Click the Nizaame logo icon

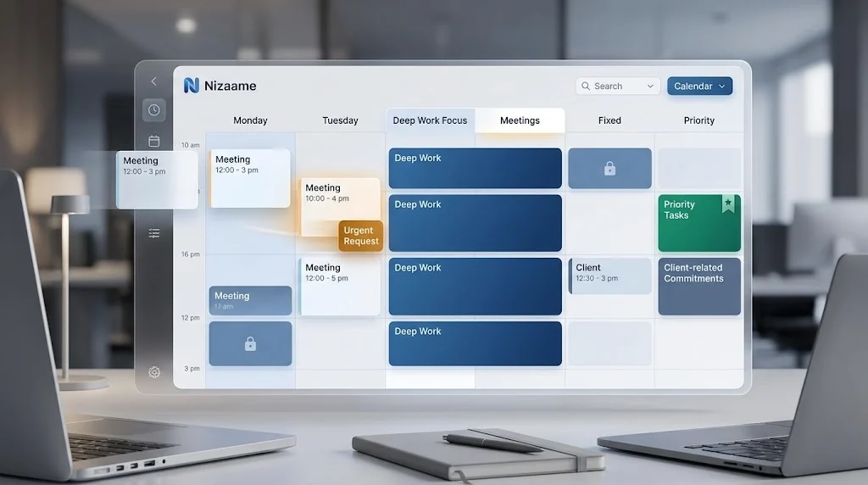(191, 86)
